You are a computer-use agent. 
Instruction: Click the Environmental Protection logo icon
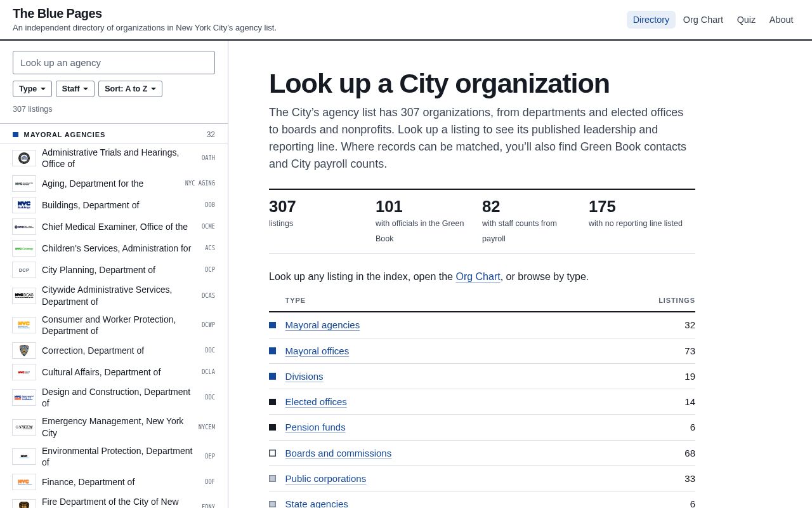tap(24, 457)
